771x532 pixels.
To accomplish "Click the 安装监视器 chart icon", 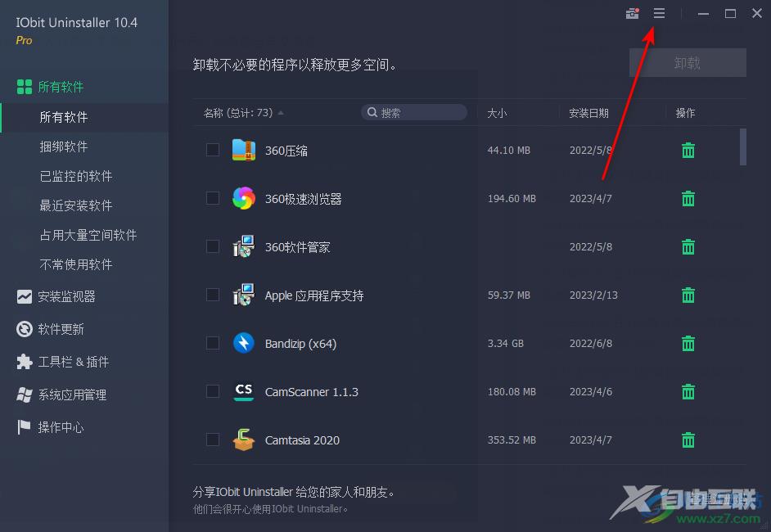I will pyautogui.click(x=24, y=296).
